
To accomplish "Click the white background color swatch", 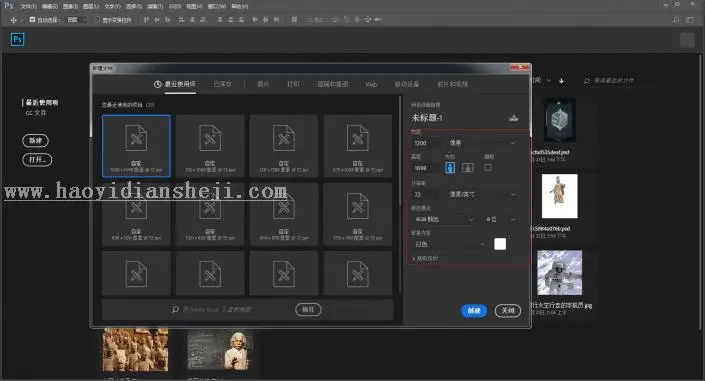I will click(500, 244).
